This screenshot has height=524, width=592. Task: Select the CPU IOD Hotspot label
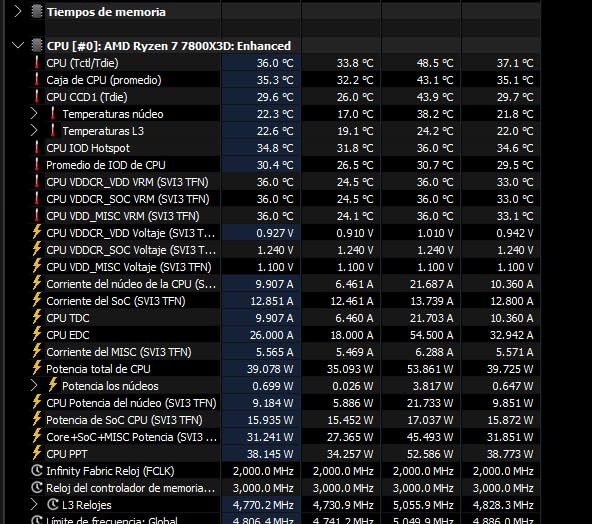88,148
